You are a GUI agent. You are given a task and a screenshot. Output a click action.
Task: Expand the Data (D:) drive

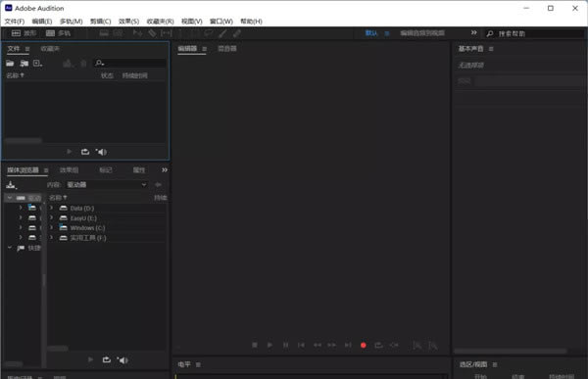51,208
